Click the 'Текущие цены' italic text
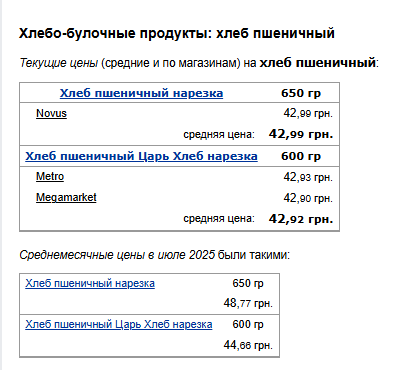This screenshot has width=414, height=370. click(x=59, y=63)
